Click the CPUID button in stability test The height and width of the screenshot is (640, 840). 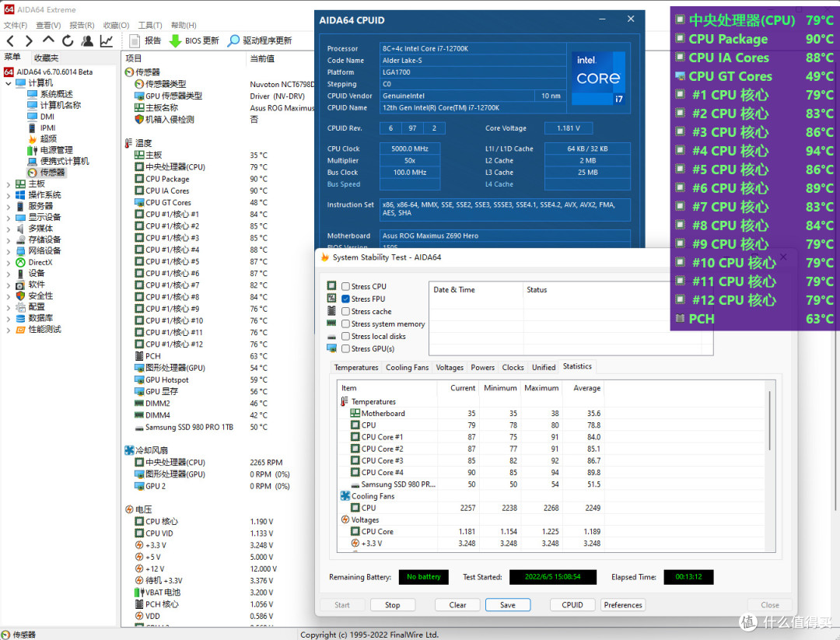point(572,605)
